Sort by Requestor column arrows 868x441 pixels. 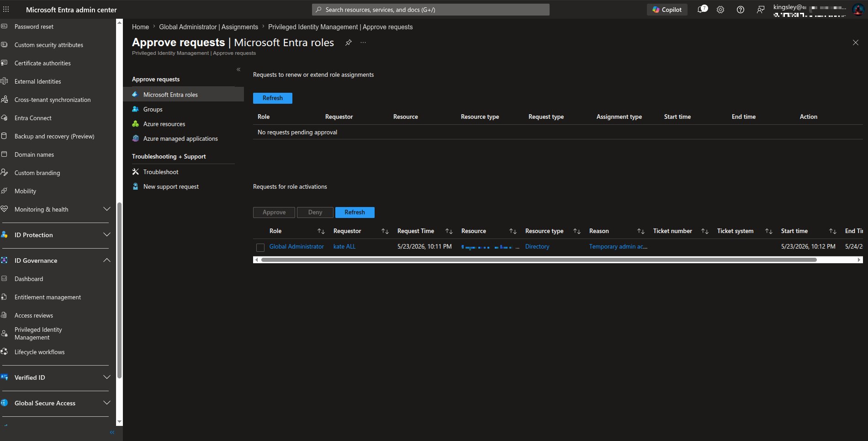coord(385,231)
